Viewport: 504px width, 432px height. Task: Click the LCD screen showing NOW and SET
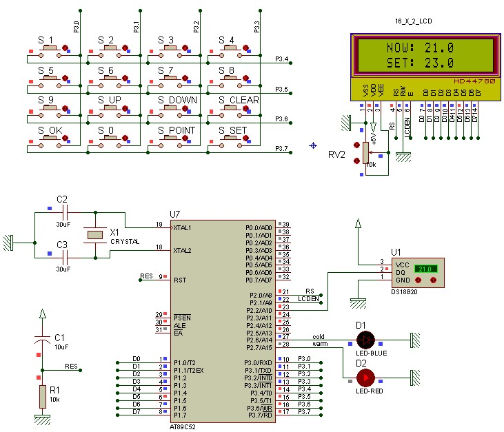(x=425, y=55)
